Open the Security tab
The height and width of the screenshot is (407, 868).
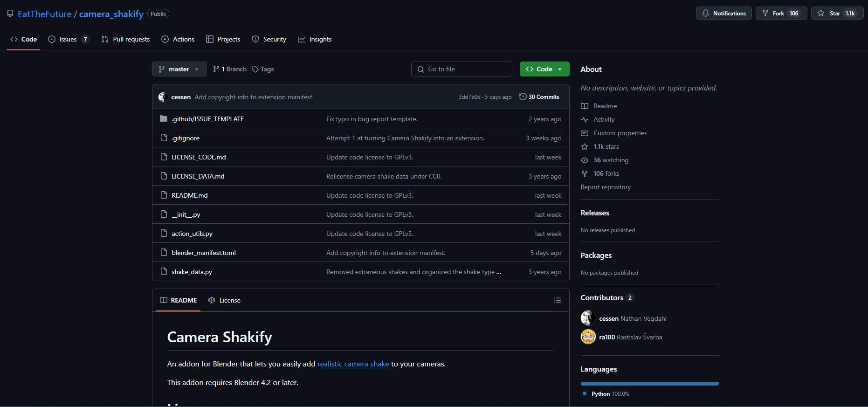(x=269, y=39)
